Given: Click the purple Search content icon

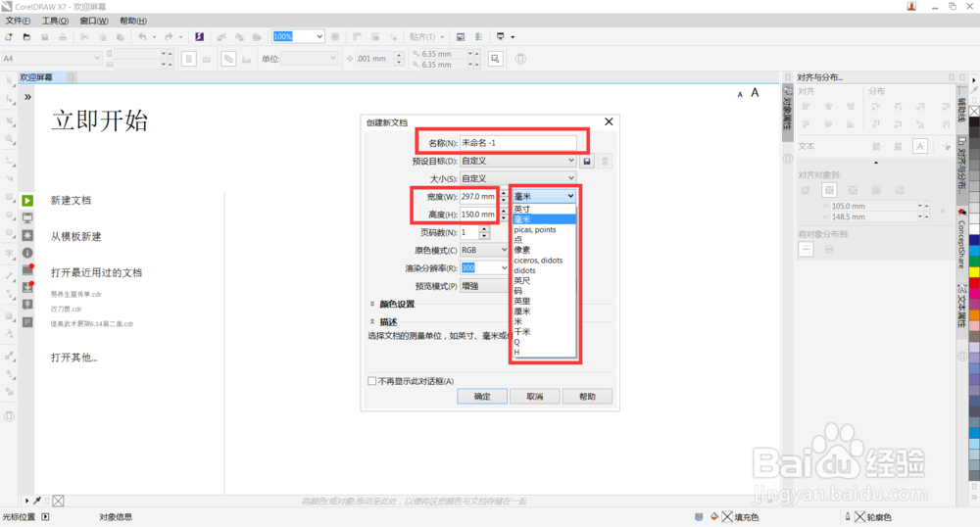Looking at the screenshot, I should 199,37.
